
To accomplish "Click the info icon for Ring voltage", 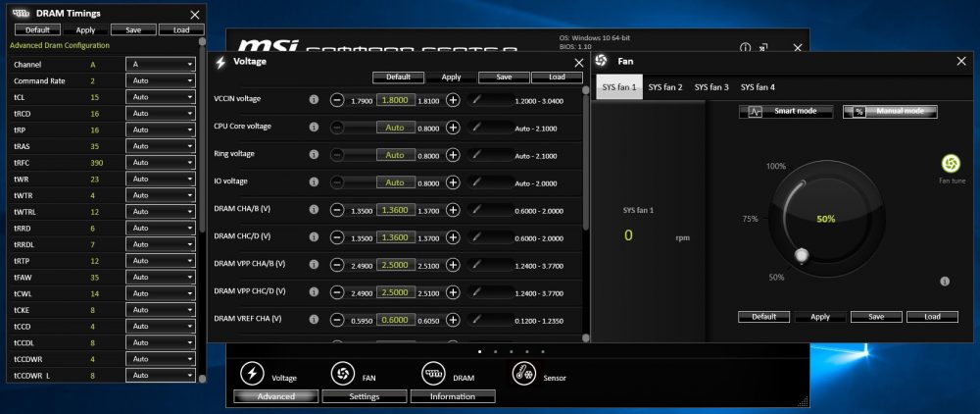I will (315, 154).
